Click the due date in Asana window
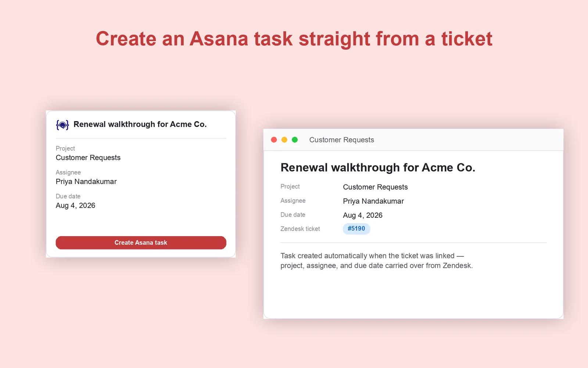The width and height of the screenshot is (588, 368). click(x=363, y=215)
